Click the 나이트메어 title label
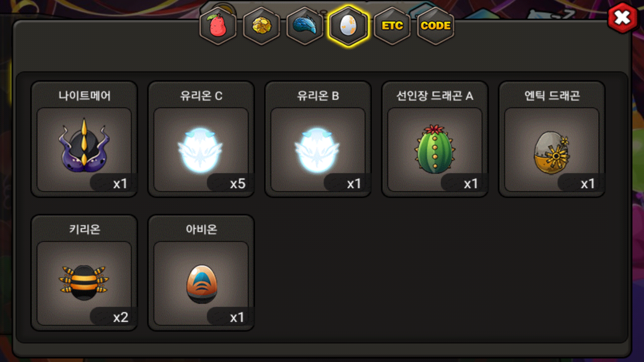Screen dimensions: 644x362 85,96
